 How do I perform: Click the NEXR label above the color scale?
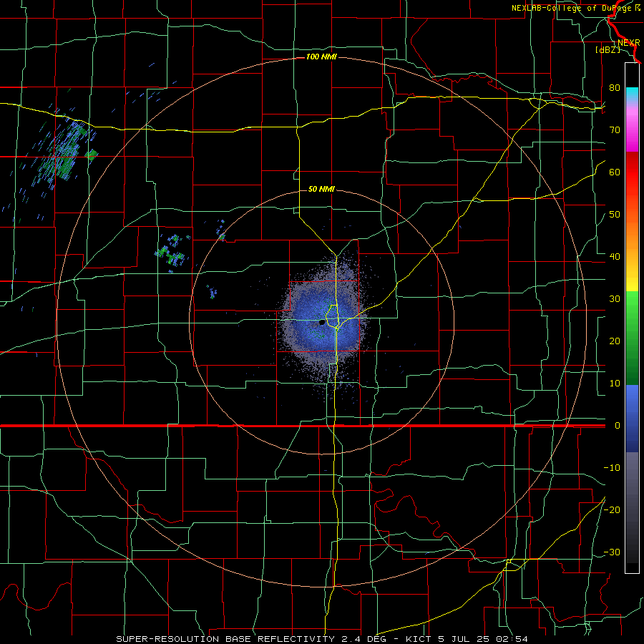click(x=629, y=42)
